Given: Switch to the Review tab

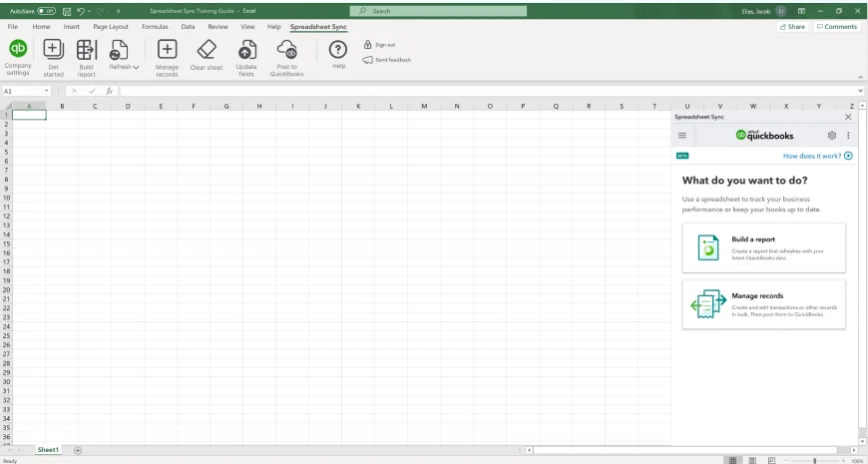Looking at the screenshot, I should [x=218, y=27].
